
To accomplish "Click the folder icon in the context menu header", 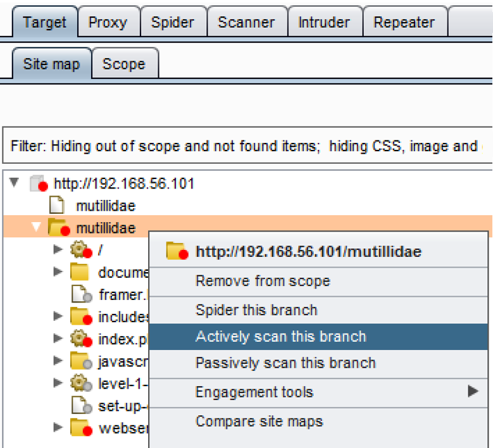I will click(177, 251).
